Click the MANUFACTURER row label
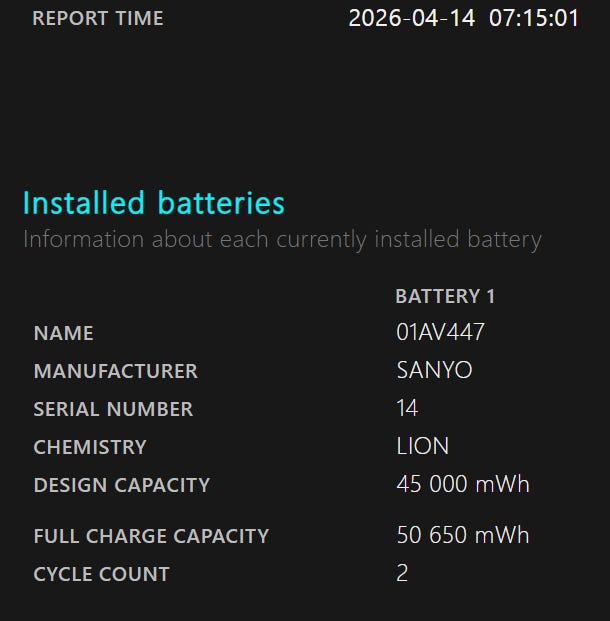610x621 pixels. pyautogui.click(x=115, y=371)
